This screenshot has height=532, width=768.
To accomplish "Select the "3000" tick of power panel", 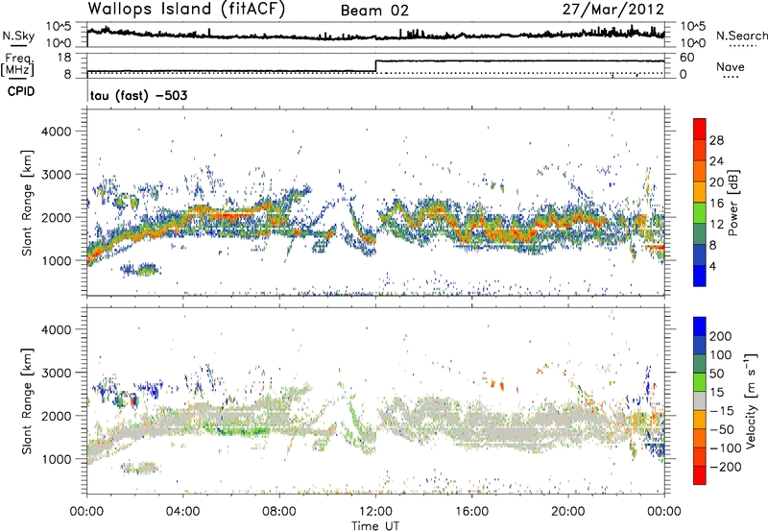I will coord(56,175).
